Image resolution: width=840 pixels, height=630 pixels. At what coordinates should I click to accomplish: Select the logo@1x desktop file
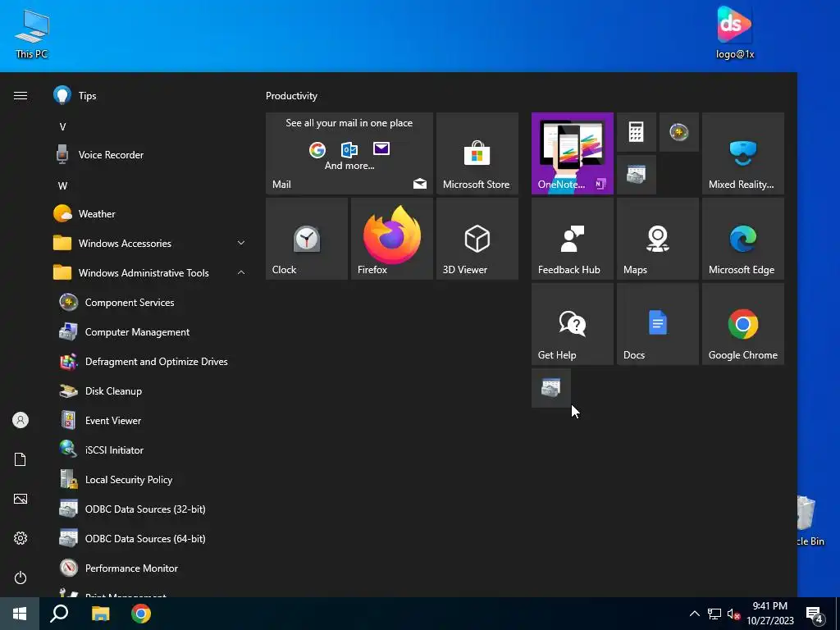coord(735,32)
